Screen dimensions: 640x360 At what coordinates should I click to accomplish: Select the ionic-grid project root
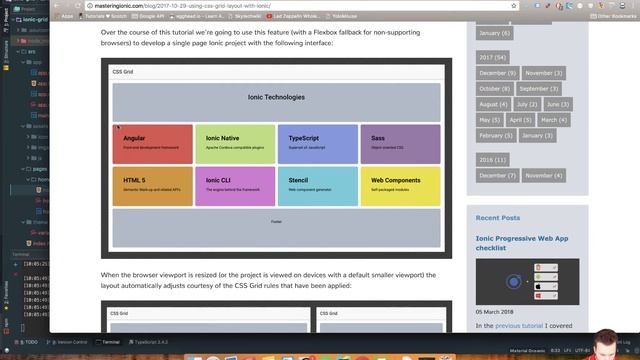(32, 19)
